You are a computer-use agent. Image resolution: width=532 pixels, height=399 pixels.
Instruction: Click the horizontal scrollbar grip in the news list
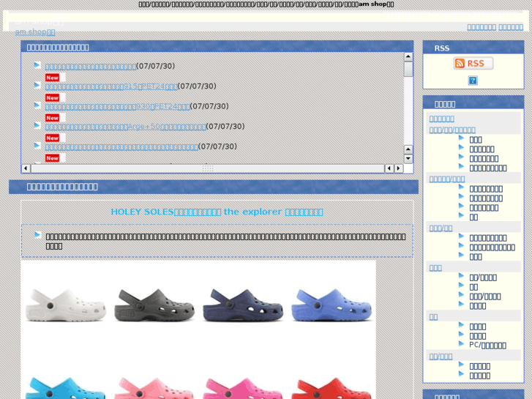coord(208,168)
